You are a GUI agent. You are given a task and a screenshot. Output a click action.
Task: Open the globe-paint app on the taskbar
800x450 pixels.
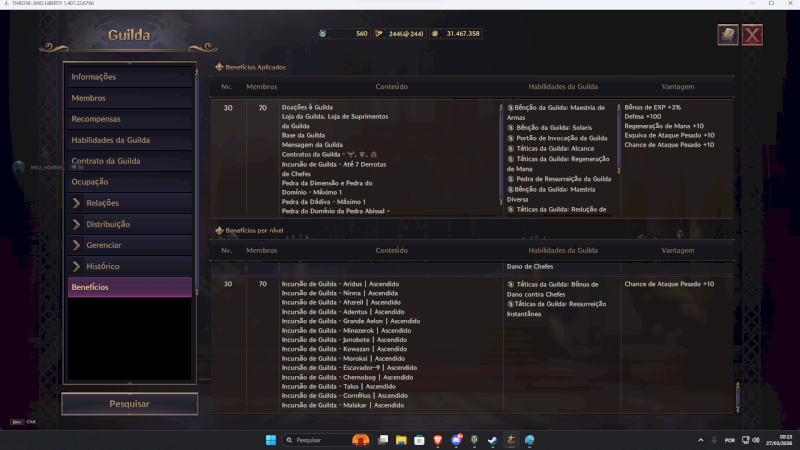(530, 440)
